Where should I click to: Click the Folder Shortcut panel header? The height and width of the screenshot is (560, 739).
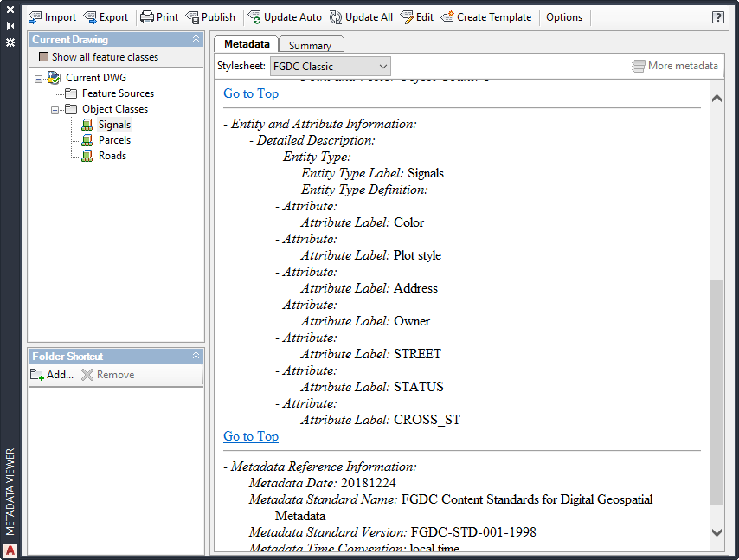116,357
